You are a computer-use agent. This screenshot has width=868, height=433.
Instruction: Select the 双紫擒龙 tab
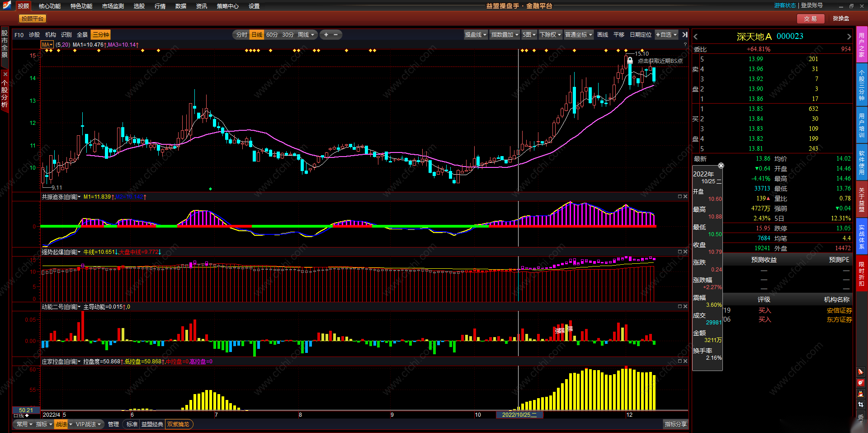tap(179, 424)
